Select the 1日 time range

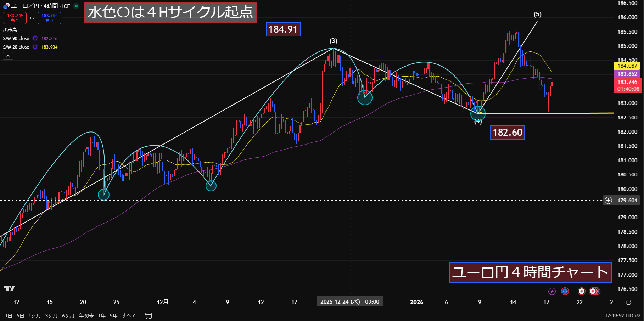(9, 315)
